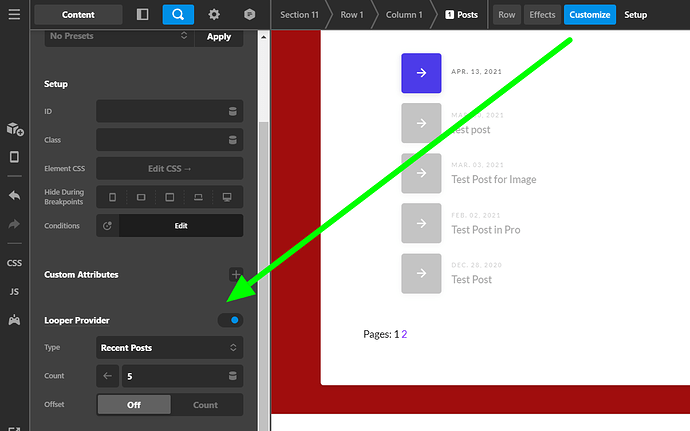Open the No Presets dropdown
This screenshot has width=690, height=431.
(x=119, y=37)
